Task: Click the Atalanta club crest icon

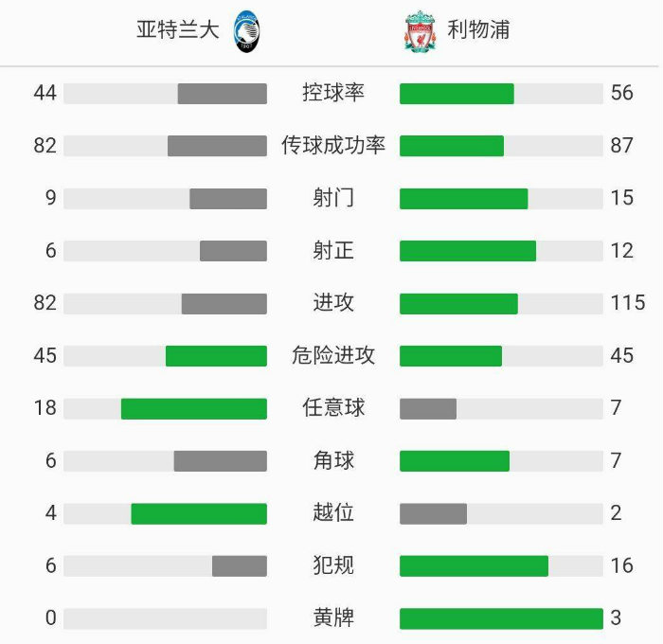Action: [247, 31]
